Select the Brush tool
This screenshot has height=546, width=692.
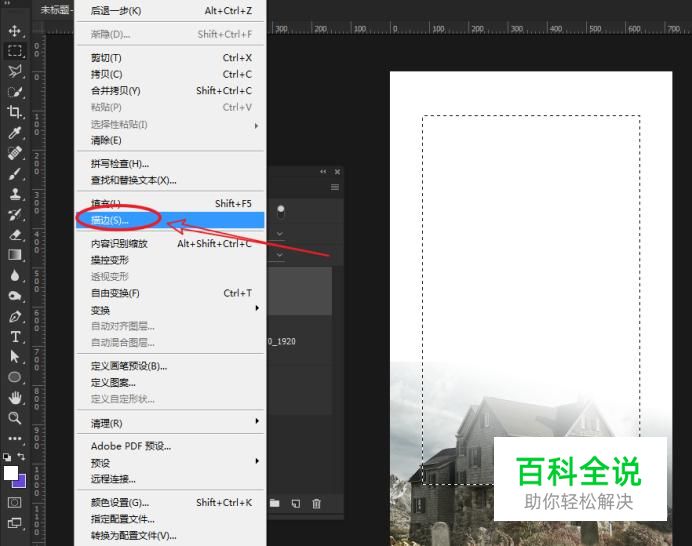click(x=15, y=174)
